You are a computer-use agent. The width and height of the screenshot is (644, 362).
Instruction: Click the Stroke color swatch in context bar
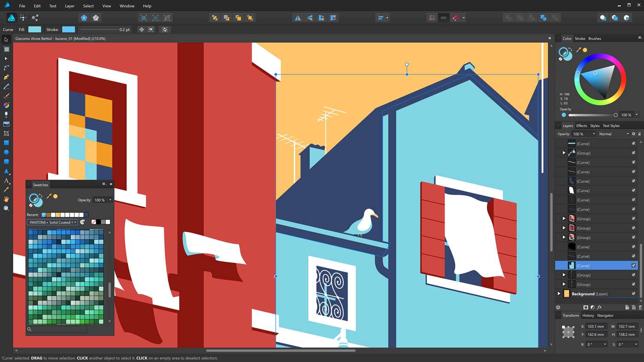68,29
